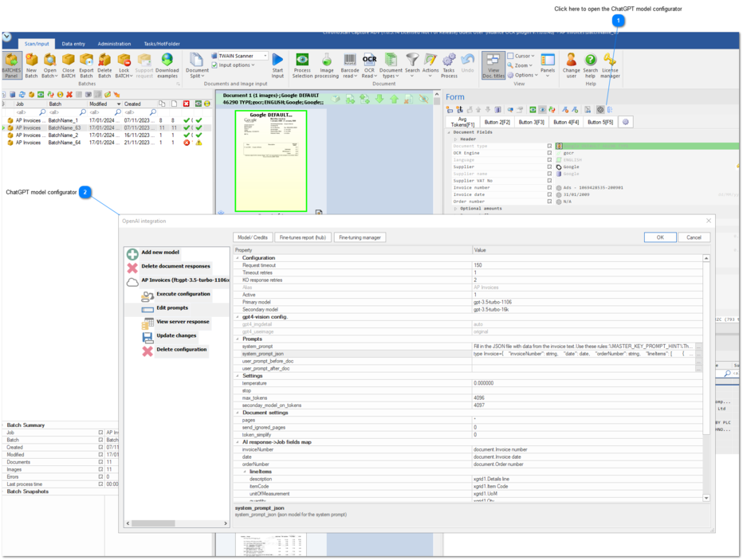Switch to the Data entry ribbon tab

pyautogui.click(x=73, y=44)
